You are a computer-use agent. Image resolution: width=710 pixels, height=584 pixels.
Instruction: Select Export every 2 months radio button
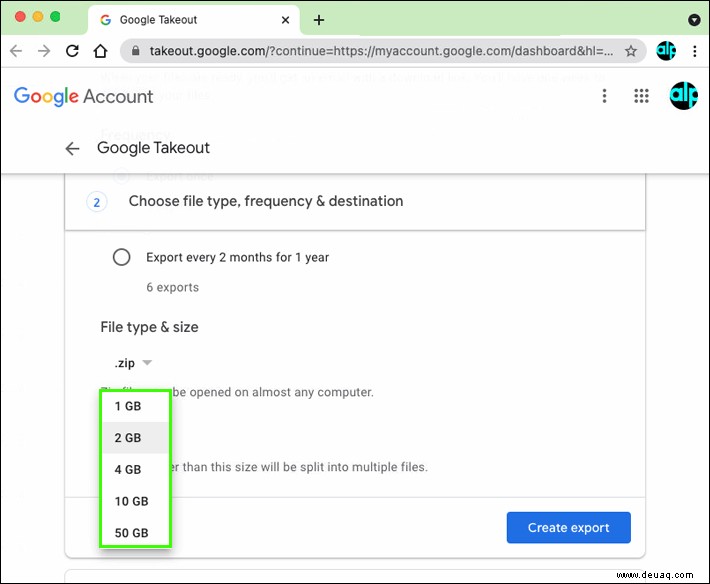tap(121, 257)
